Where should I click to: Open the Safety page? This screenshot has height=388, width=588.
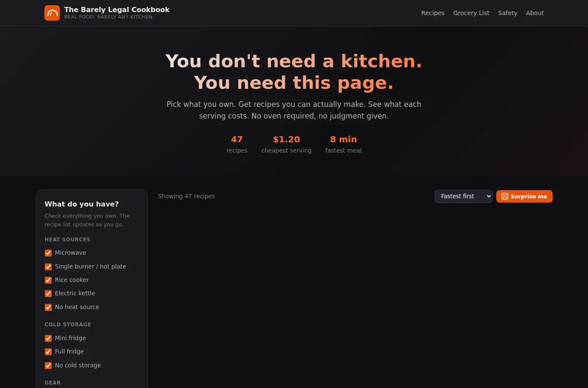pyautogui.click(x=507, y=13)
